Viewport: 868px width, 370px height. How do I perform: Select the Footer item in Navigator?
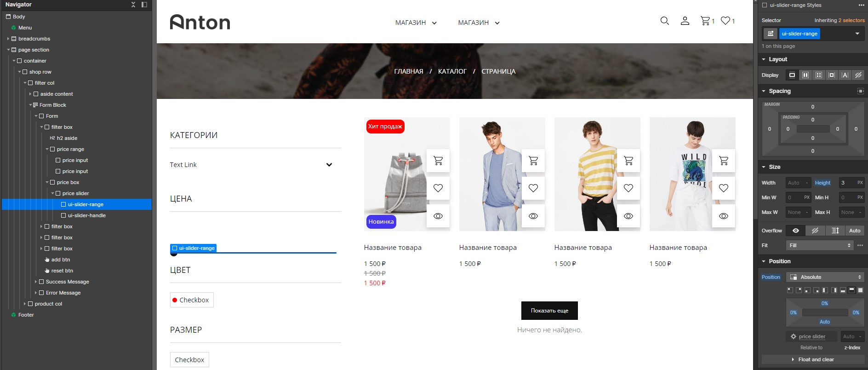pos(26,315)
